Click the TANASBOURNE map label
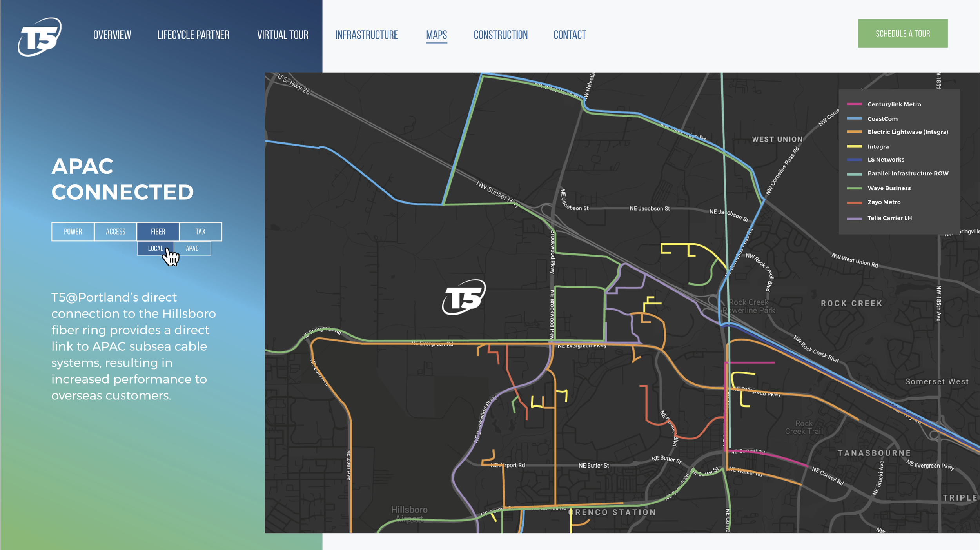 874,453
